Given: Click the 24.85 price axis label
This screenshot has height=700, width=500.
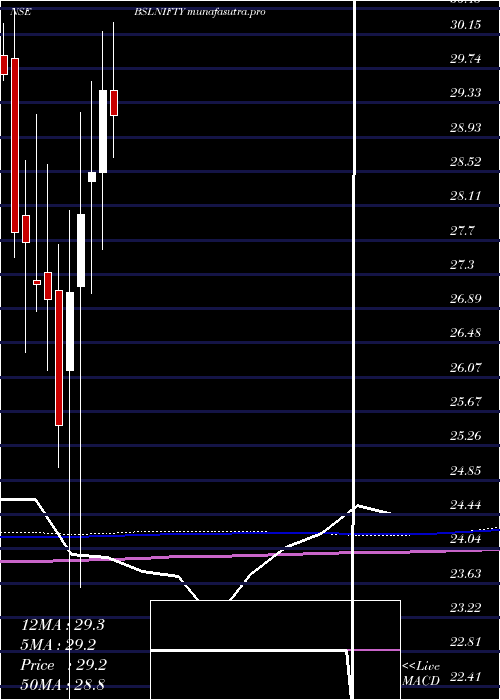Looking at the screenshot, I should [465, 471].
